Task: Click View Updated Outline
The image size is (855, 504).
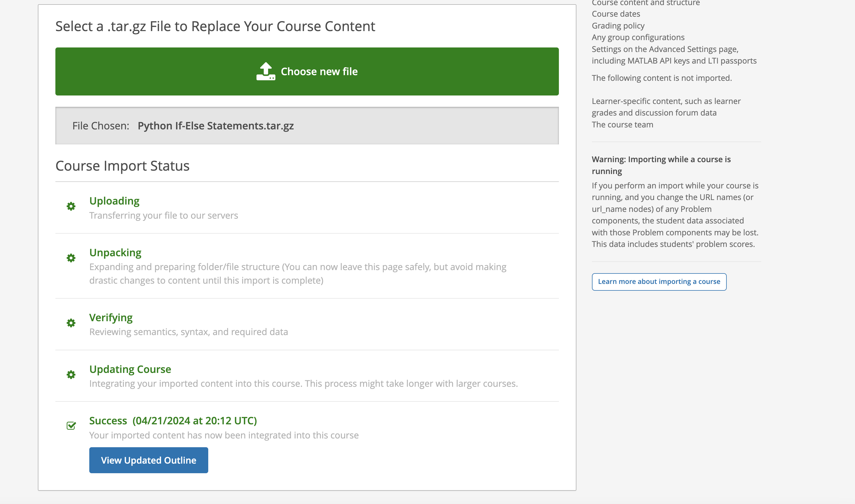Action: point(148,460)
